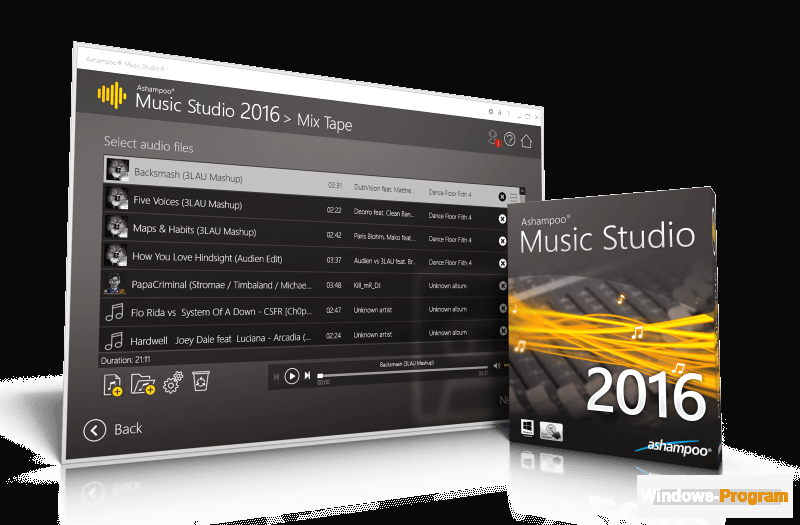The width and height of the screenshot is (800, 525).
Task: Remove Five Voices (3LAU Mashup) track
Action: [502, 219]
